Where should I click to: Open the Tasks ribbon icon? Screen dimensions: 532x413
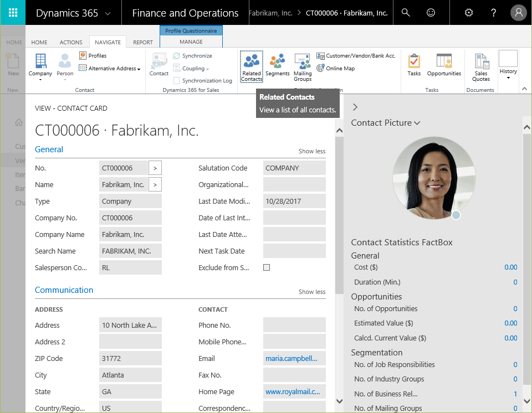click(414, 65)
